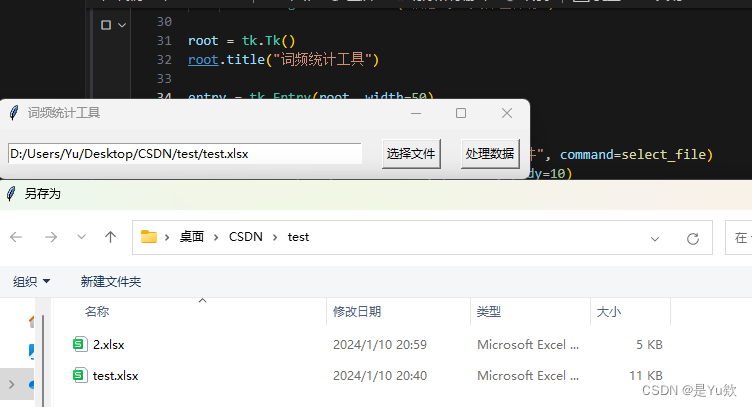
Task: Expand the chevron beside editor gutter square
Action: tap(122, 25)
